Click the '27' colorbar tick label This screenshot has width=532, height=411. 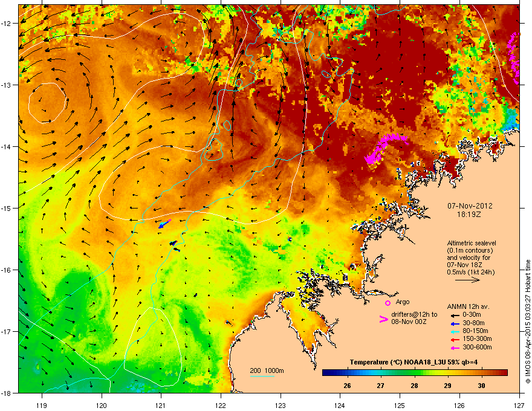381,386
